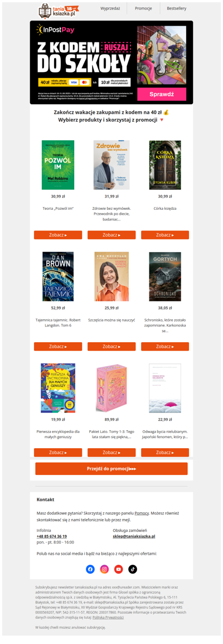Click the Przejdź do promocji button
Image resolution: width=223 pixels, height=644 pixels.
tap(111, 469)
